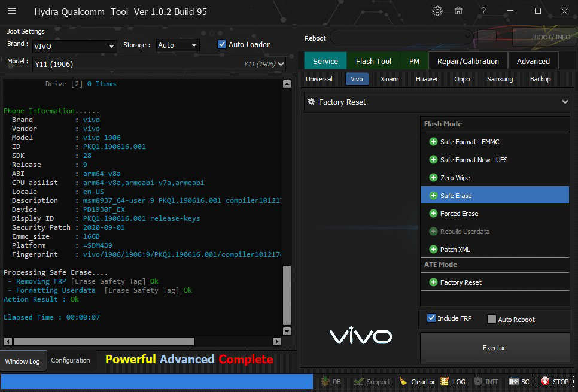This screenshot has width=578, height=392.
Task: Click '=SDM439' platform value in log
Action: (98, 245)
